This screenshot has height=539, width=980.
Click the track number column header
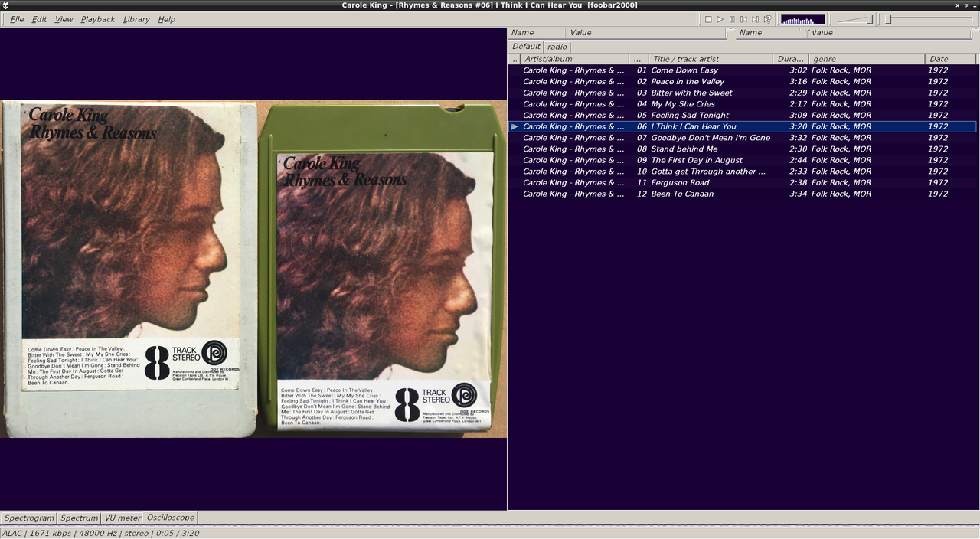pos(639,59)
